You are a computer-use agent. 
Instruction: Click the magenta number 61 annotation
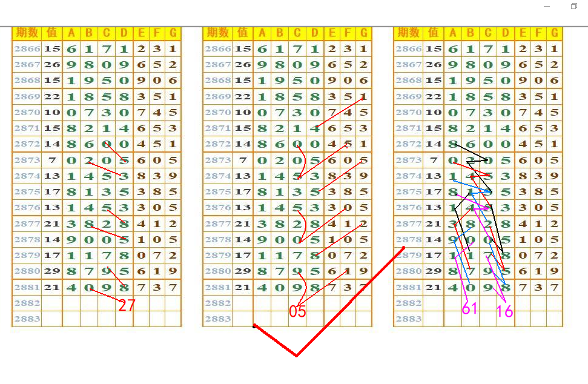click(x=469, y=309)
